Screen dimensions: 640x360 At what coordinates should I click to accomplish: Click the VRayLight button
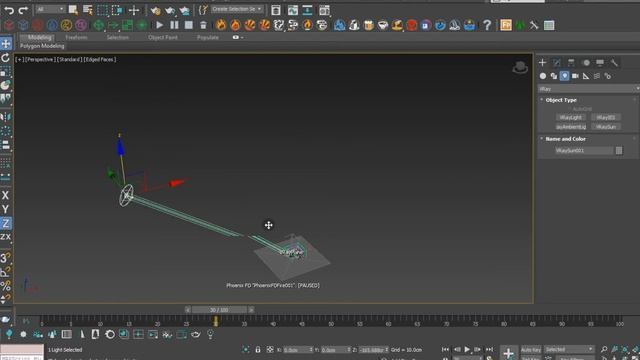571,118
